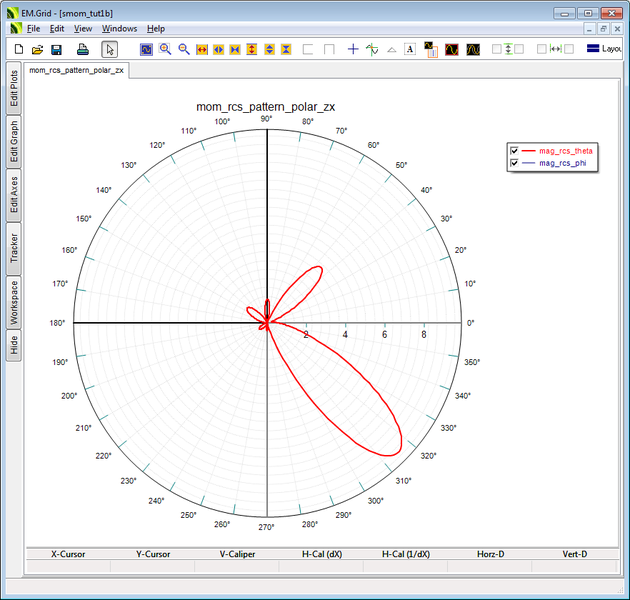Click the Hide side button

coord(14,345)
